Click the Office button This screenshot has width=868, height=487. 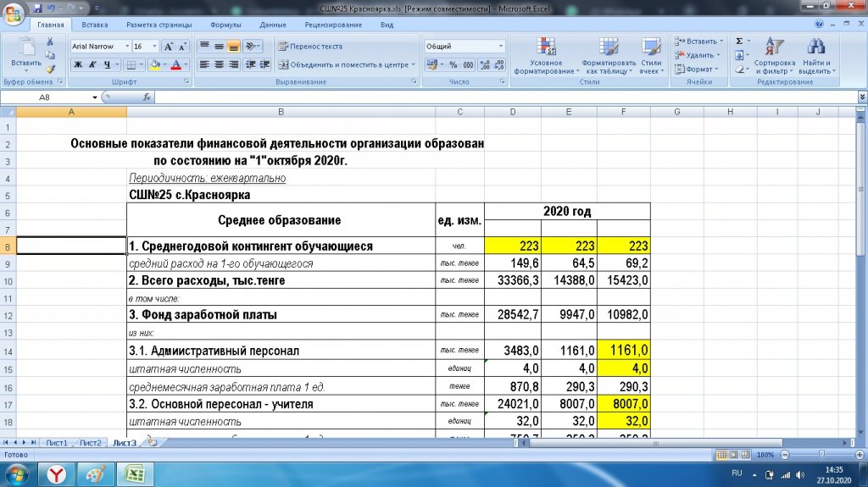[x=14, y=14]
